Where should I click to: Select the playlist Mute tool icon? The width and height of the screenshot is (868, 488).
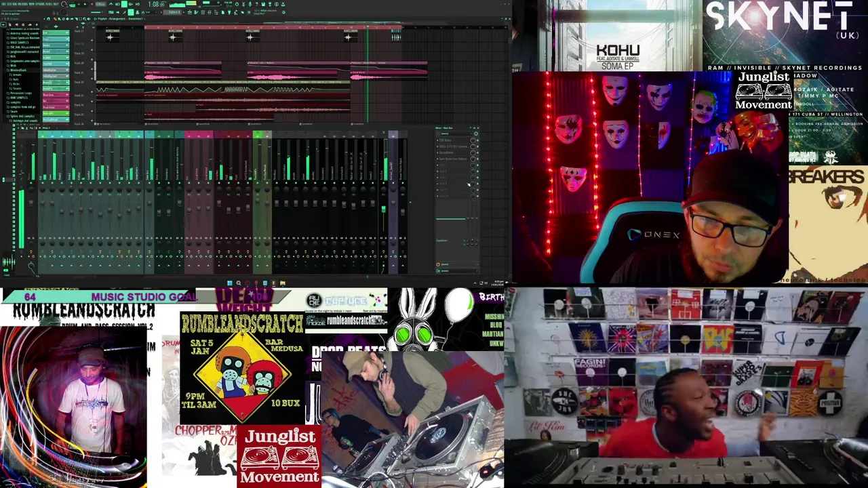coord(67,19)
